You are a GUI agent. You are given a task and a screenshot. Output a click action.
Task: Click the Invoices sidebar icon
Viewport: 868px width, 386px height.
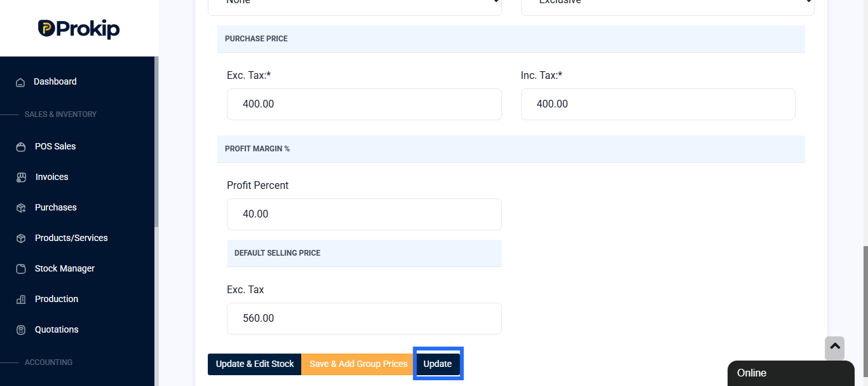tap(21, 177)
